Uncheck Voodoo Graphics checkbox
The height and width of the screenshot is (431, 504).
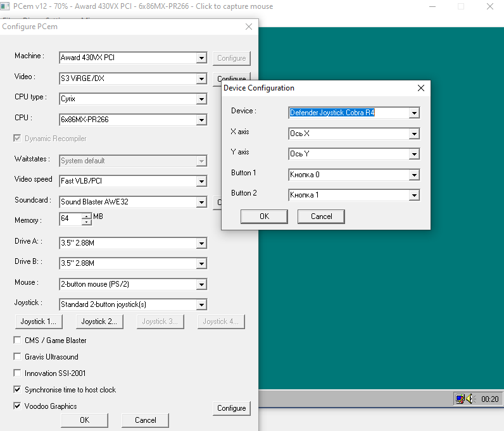17,406
